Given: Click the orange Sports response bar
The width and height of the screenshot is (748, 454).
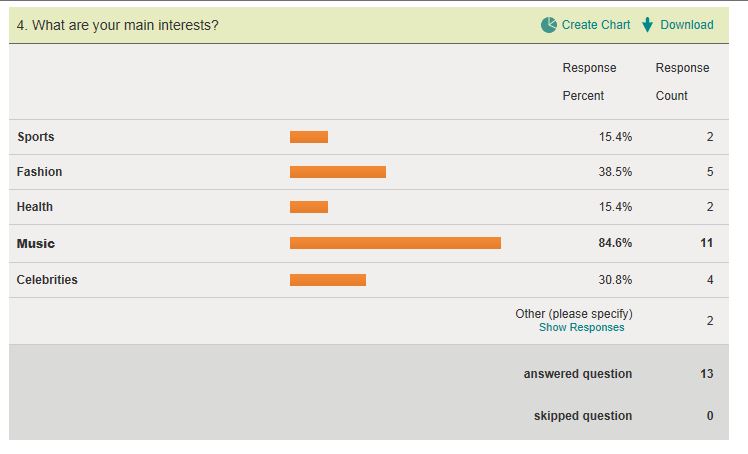Looking at the screenshot, I should 309,137.
